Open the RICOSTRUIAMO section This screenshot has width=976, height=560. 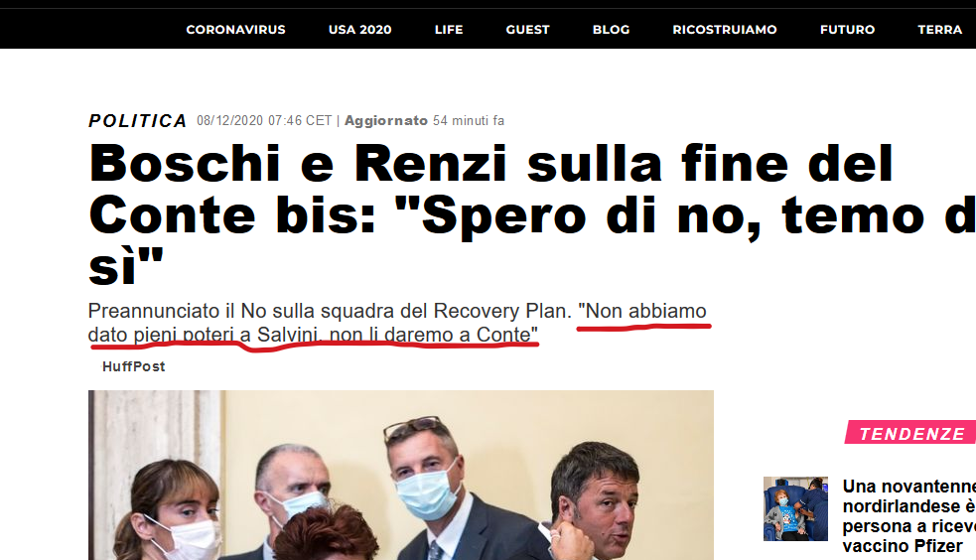tap(725, 29)
